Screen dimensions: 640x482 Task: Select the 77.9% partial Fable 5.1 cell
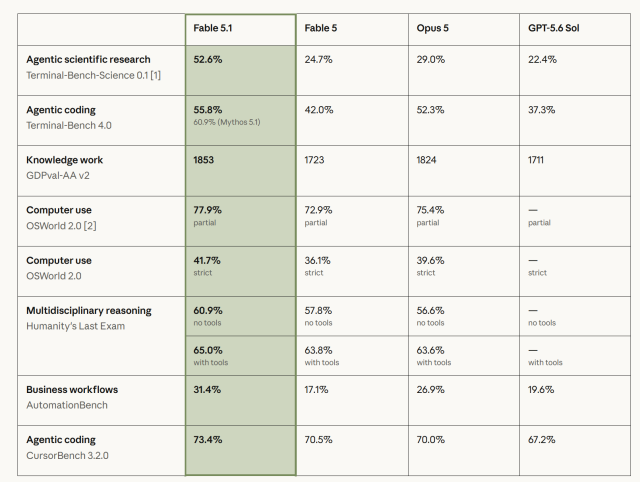(240, 221)
